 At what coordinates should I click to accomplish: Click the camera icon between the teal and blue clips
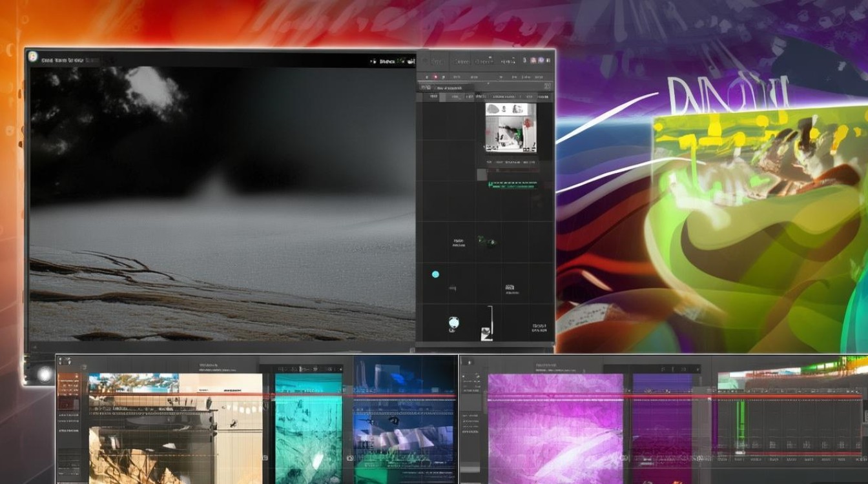(349, 458)
